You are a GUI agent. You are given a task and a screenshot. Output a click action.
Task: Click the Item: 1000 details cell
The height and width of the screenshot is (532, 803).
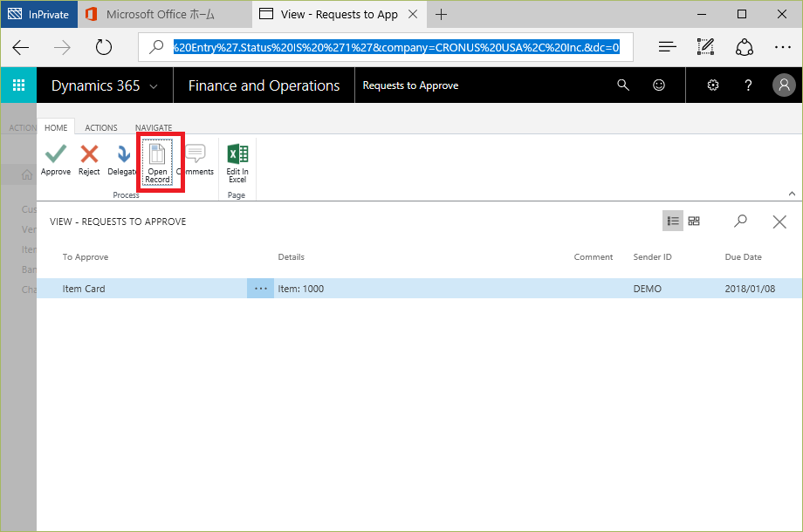(x=300, y=289)
